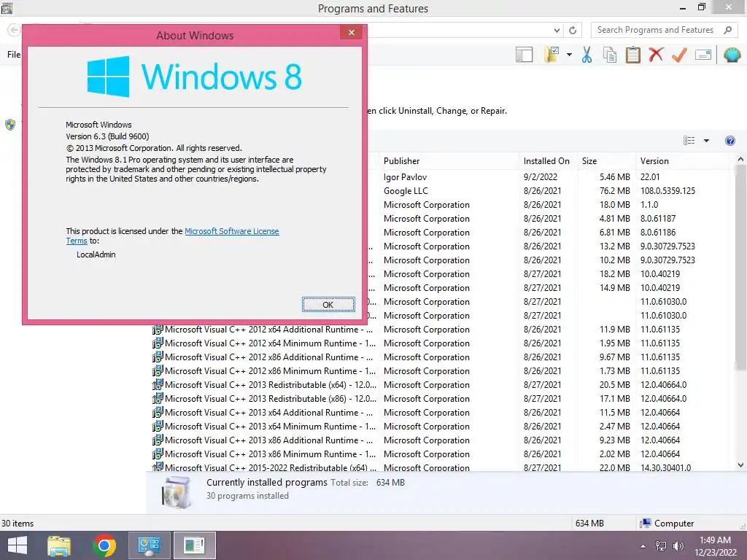The height and width of the screenshot is (560, 747).
Task: Open the taskbar clock showing 1:49 AM
Action: pyautogui.click(x=715, y=546)
